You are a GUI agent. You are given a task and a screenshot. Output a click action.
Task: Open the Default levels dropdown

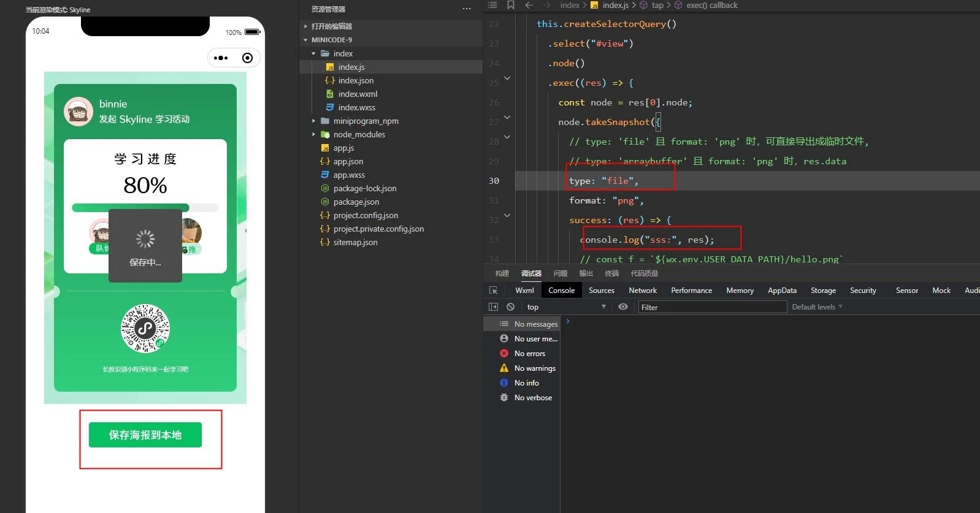coord(817,307)
